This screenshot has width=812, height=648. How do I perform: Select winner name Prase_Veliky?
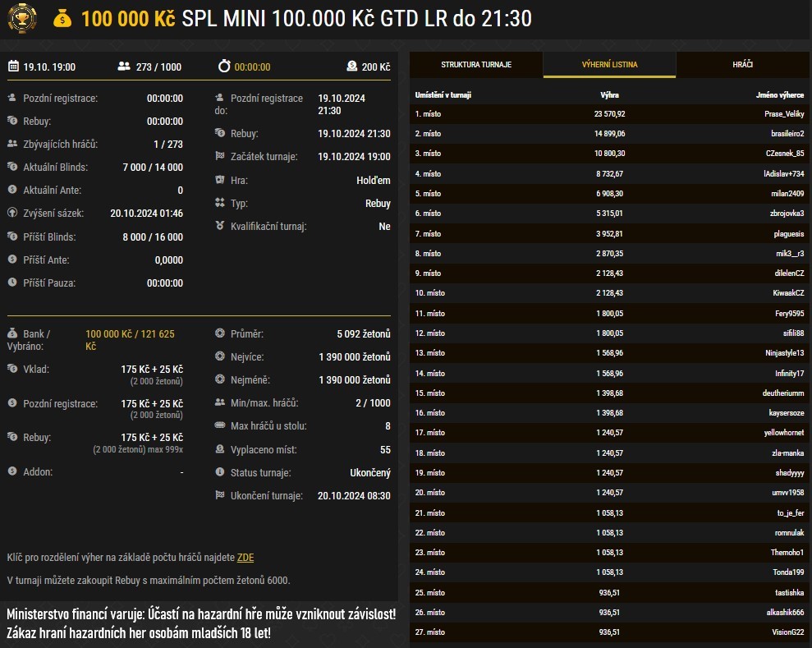[784, 114]
